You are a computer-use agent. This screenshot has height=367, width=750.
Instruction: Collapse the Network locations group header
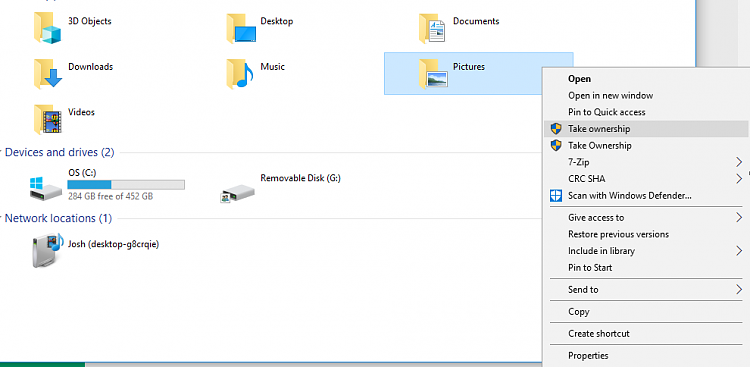coord(58,218)
